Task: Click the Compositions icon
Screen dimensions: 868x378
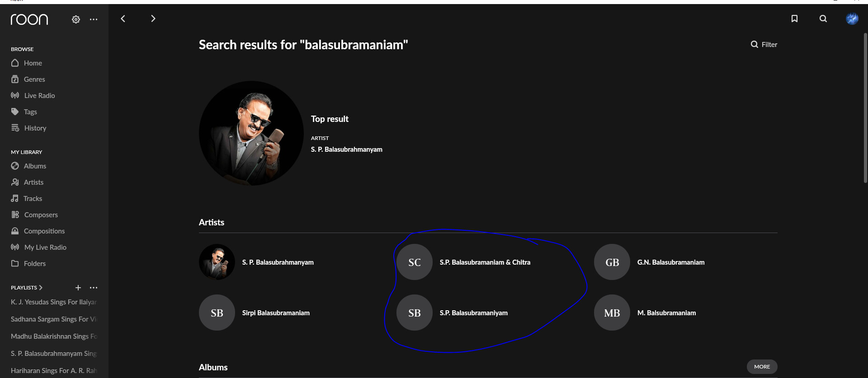Action: pyautogui.click(x=15, y=231)
